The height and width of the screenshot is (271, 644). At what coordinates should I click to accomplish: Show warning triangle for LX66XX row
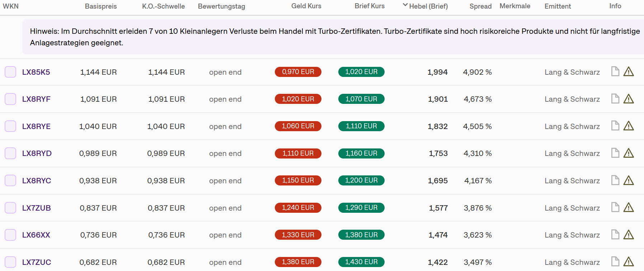tap(629, 235)
